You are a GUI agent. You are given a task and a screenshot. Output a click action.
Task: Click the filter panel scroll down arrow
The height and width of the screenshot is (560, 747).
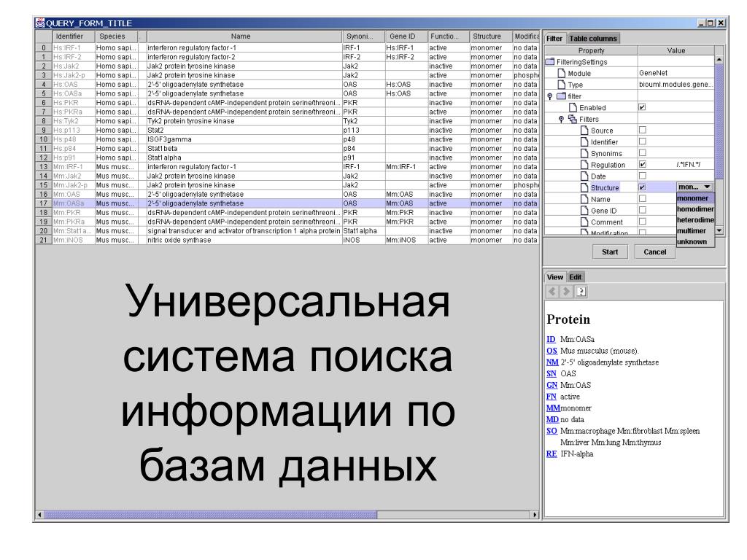(x=719, y=230)
